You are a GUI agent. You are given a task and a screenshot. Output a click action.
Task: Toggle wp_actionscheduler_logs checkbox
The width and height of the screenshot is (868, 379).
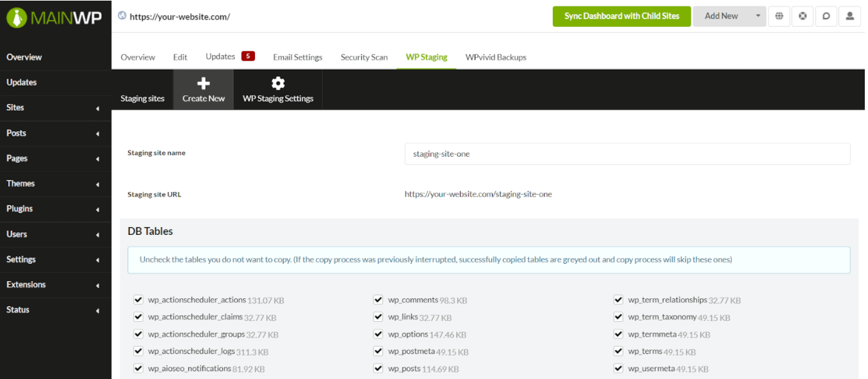(x=138, y=351)
